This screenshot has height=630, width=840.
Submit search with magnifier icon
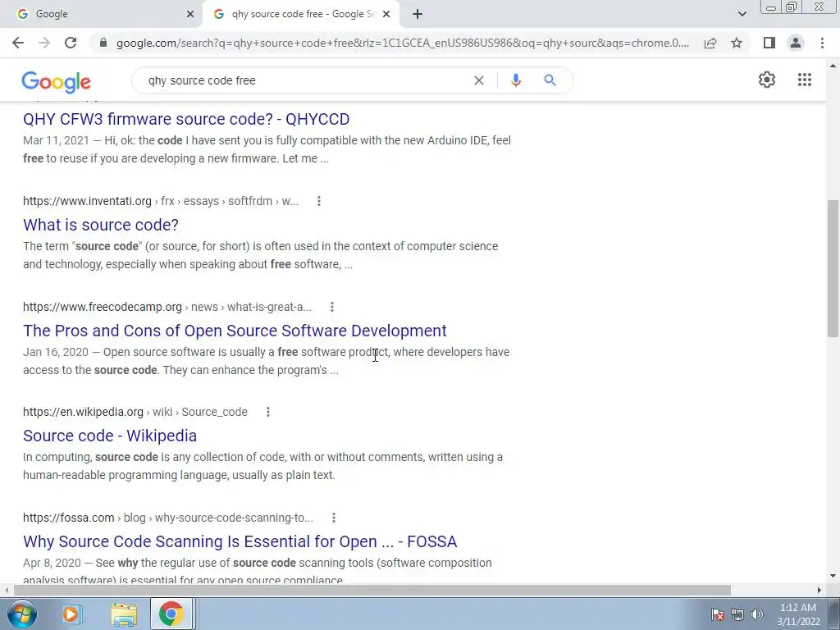point(550,80)
